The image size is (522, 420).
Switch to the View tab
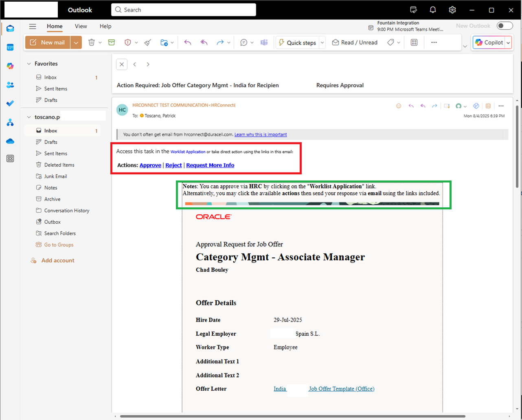81,26
